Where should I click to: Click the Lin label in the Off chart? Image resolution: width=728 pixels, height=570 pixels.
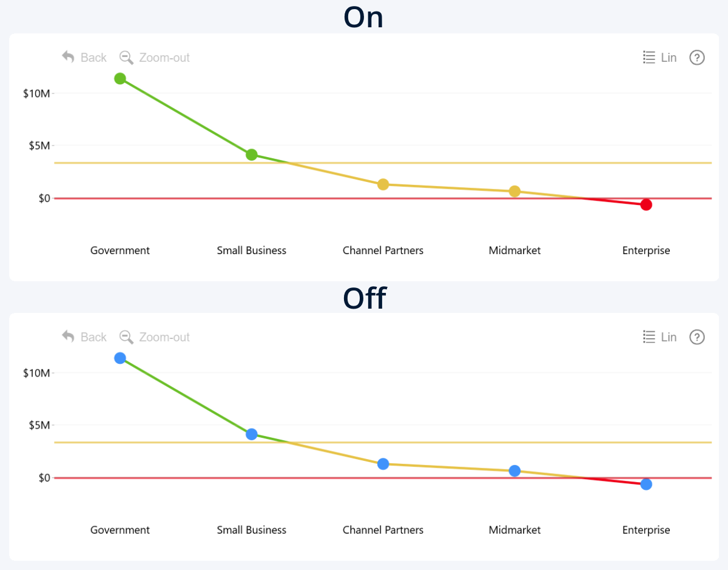coord(669,337)
